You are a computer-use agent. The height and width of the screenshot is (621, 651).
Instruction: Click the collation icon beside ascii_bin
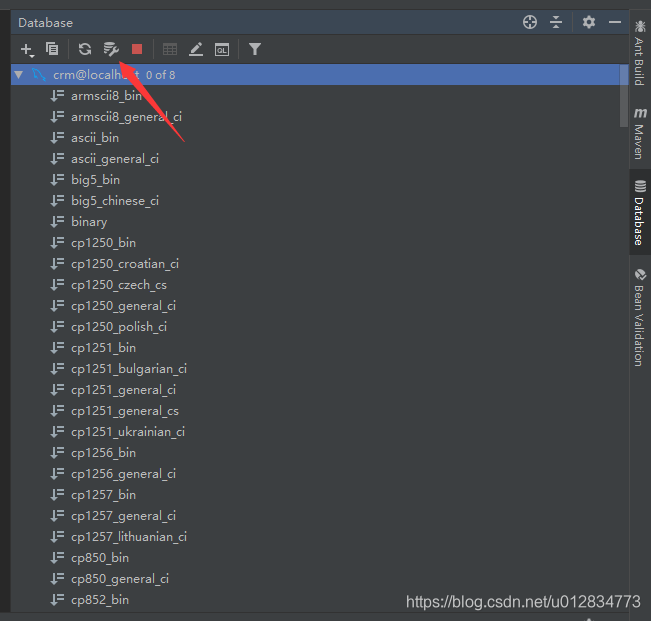click(x=57, y=137)
